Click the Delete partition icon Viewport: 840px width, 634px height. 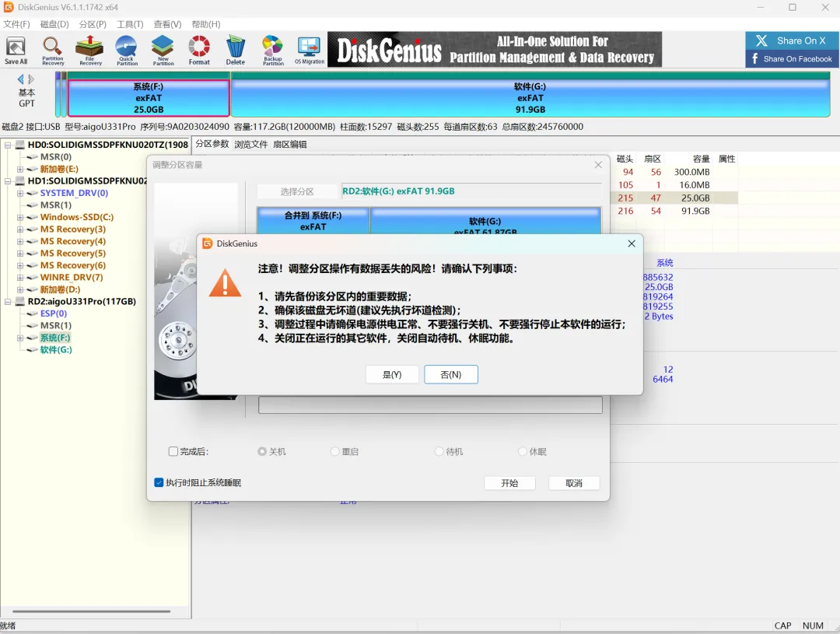[x=235, y=51]
